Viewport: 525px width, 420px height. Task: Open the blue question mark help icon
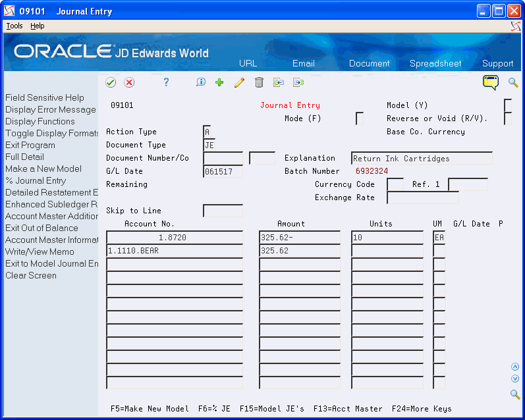tap(166, 82)
